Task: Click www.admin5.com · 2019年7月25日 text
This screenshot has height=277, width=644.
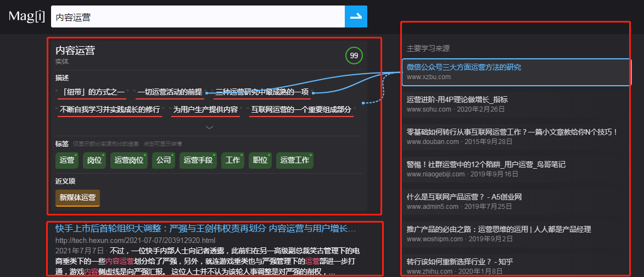Action: click(x=459, y=207)
